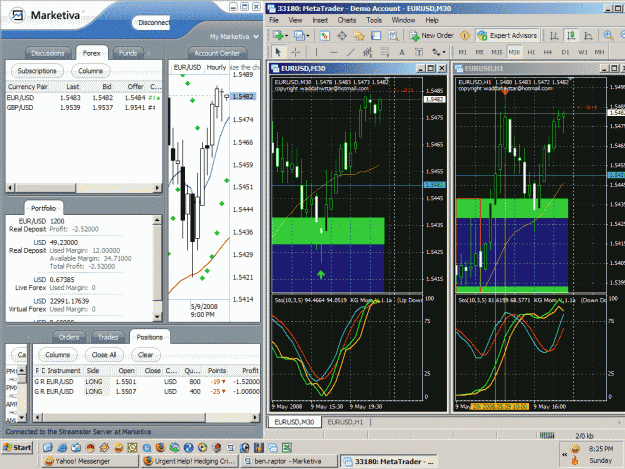This screenshot has height=469, width=625.
Task: Open the Profiles icon in MetaTrader
Action: [299, 35]
